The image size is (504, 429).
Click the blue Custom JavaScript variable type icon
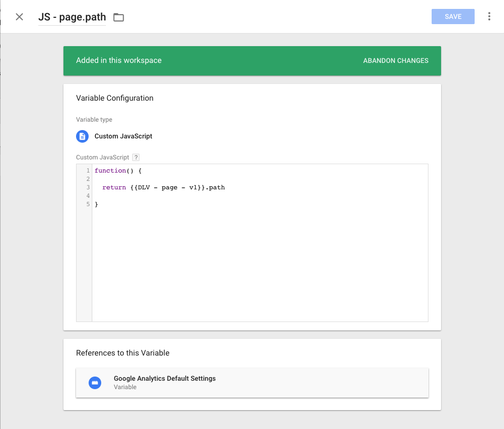click(x=82, y=136)
